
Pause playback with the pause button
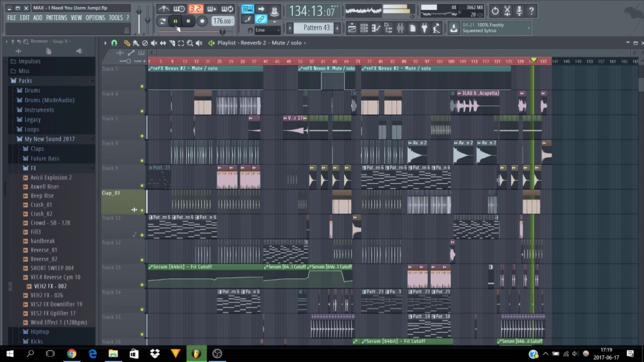click(175, 21)
